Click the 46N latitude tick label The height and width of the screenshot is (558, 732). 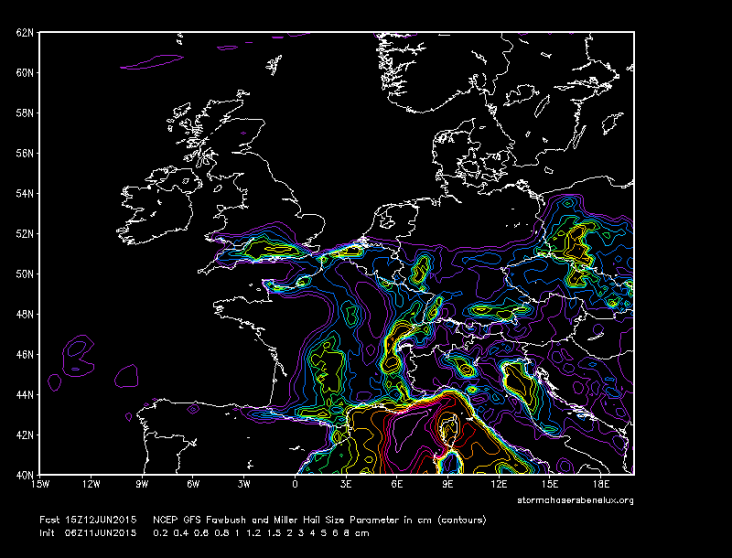[26, 354]
